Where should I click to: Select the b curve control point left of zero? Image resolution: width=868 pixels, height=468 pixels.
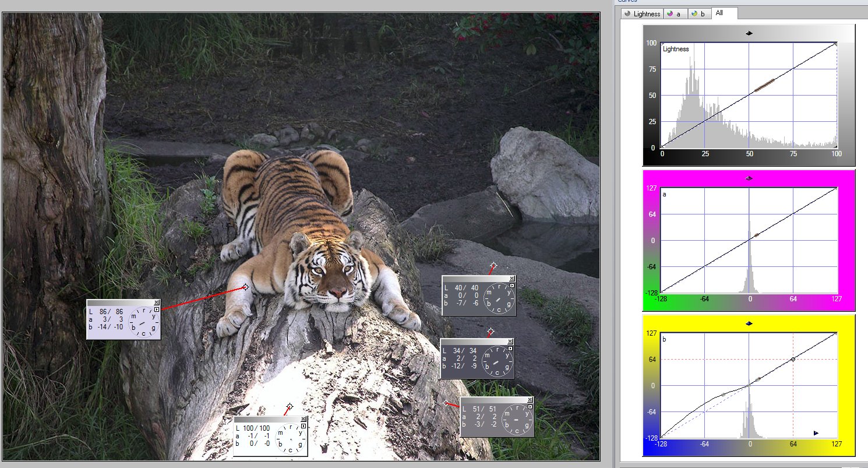pos(723,395)
